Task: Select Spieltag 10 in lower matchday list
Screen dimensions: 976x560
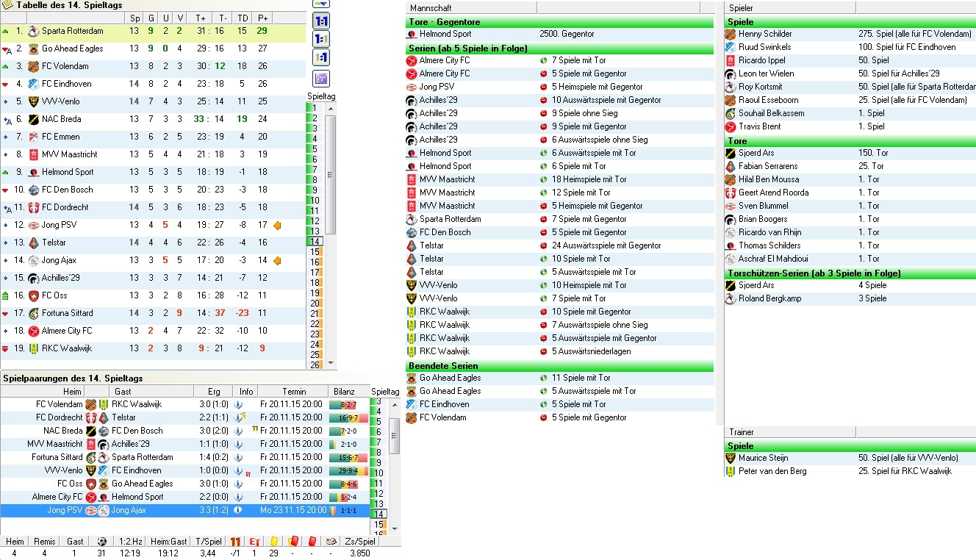Action: (x=379, y=473)
